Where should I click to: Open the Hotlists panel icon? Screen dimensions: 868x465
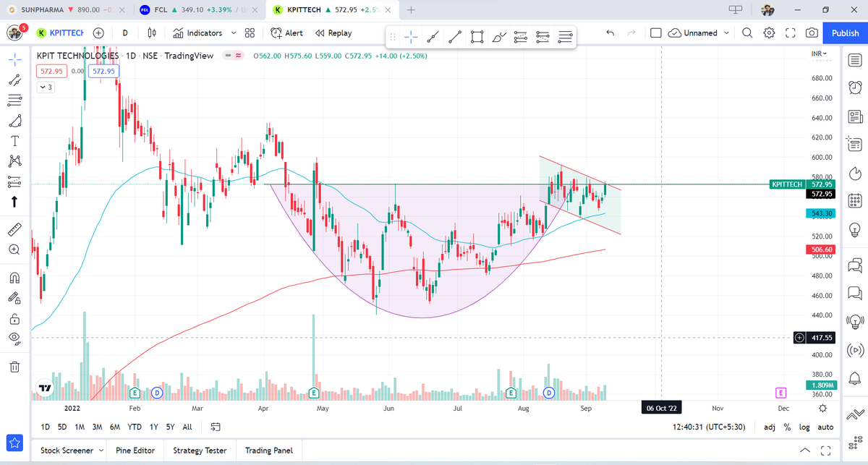point(854,173)
